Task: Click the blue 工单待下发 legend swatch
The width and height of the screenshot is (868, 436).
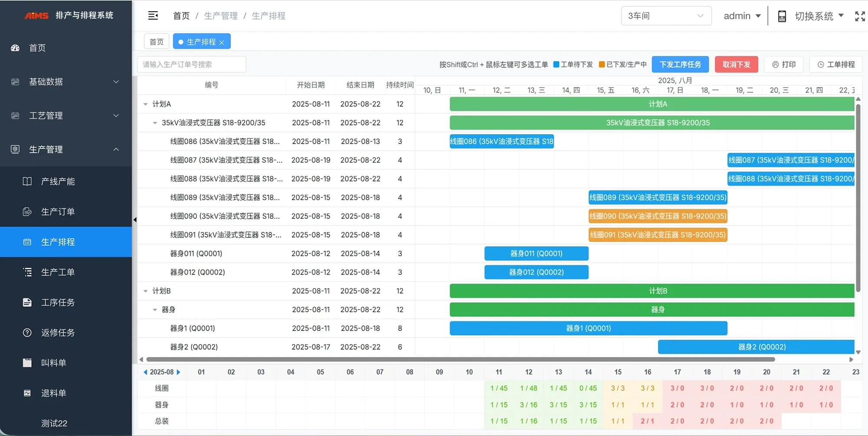Action: 556,64
